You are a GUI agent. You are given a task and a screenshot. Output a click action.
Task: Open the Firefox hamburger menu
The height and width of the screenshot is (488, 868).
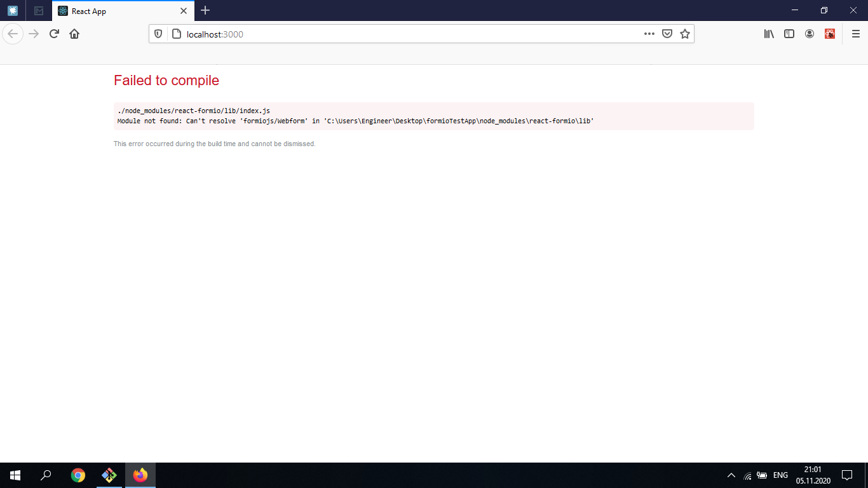point(854,34)
